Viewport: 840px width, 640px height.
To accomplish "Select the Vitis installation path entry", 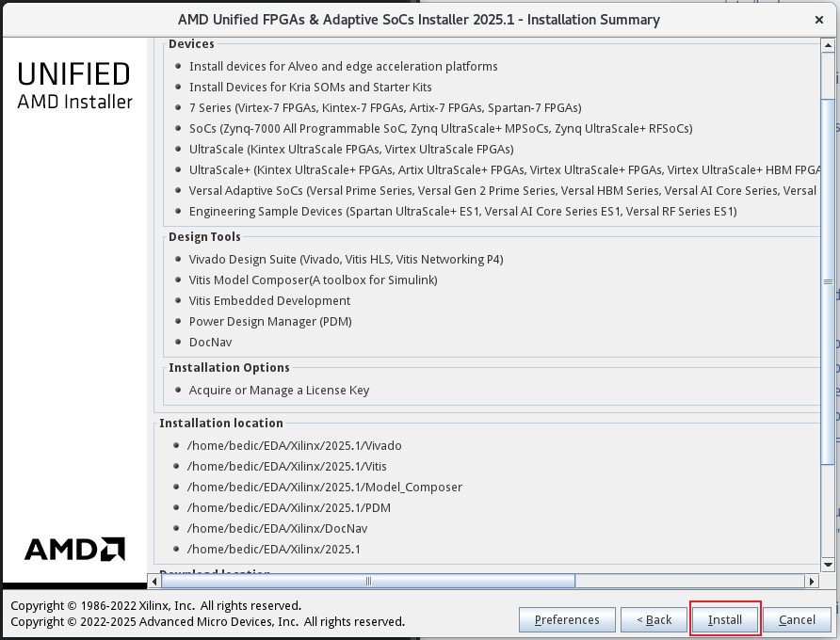I will 287,466.
